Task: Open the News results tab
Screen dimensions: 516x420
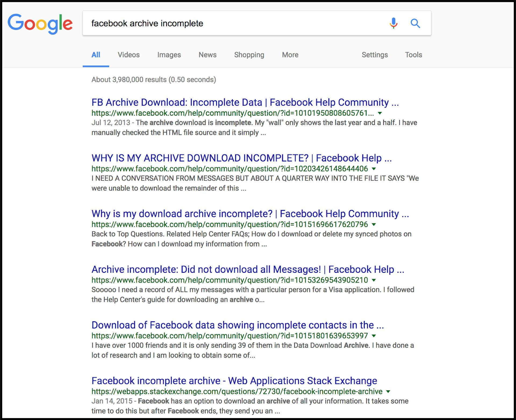Action: 207,55
